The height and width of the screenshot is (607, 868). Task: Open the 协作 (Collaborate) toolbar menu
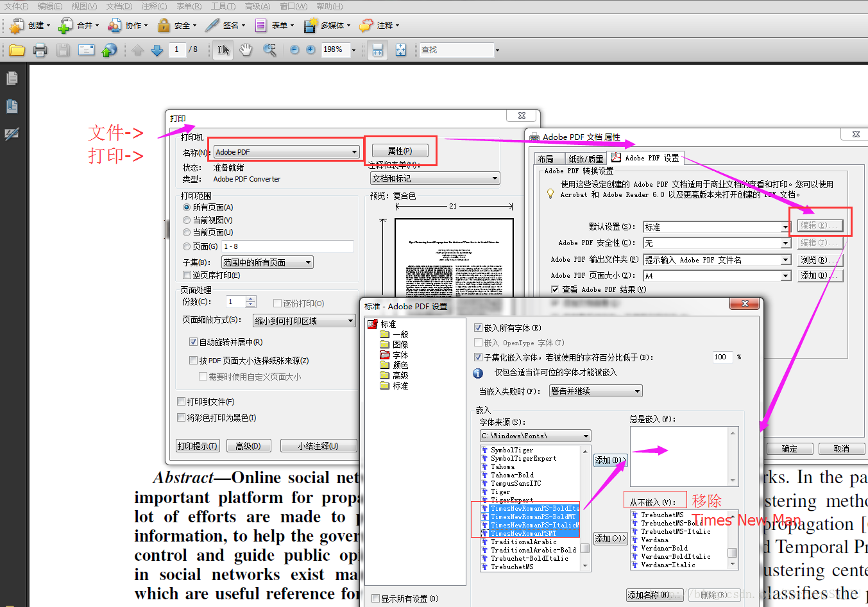[x=128, y=26]
